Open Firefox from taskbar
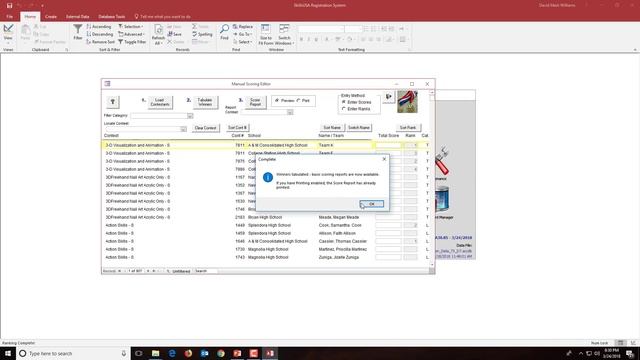The width and height of the screenshot is (640, 360). (188, 353)
